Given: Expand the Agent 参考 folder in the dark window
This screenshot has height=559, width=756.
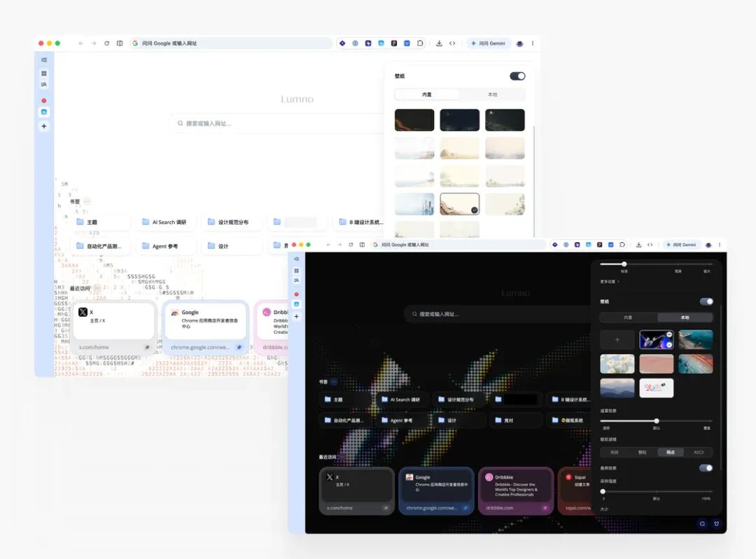Looking at the screenshot, I should point(402,420).
